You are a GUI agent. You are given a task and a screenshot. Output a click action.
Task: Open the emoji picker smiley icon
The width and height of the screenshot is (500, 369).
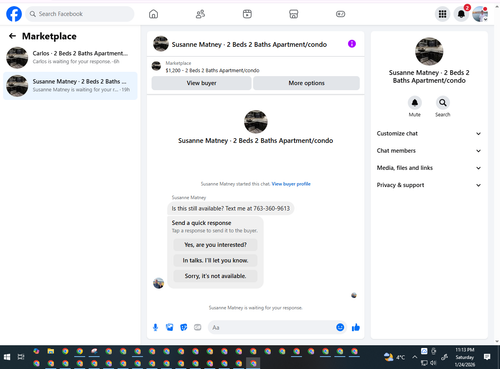[x=340, y=327]
